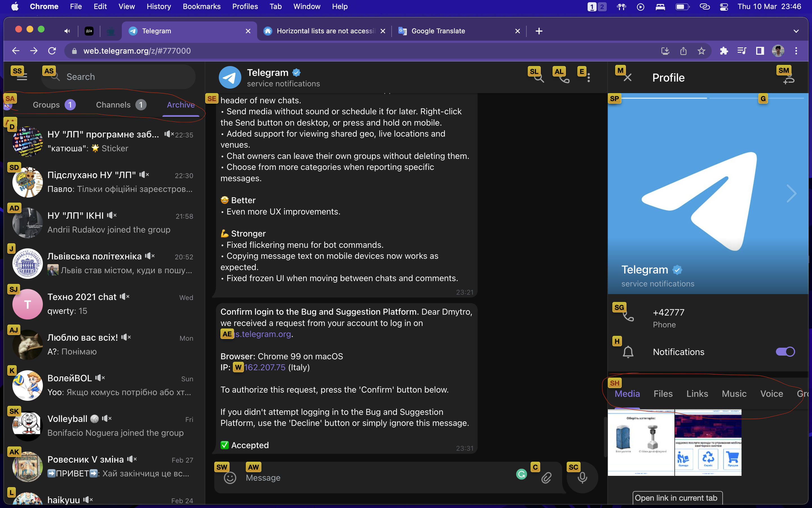Open the Voice tab in Profile
The width and height of the screenshot is (812, 508).
pos(772,393)
